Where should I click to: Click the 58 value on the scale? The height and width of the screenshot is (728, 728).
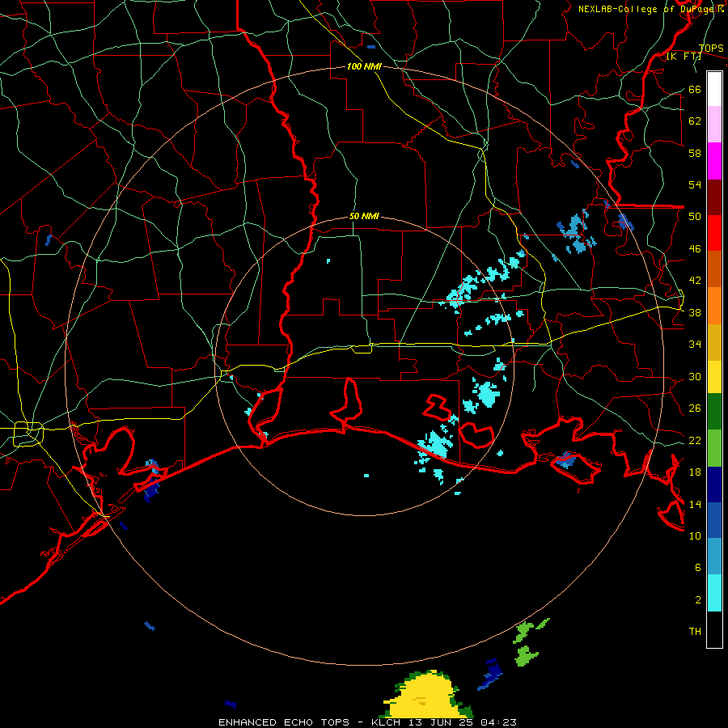[x=695, y=153]
